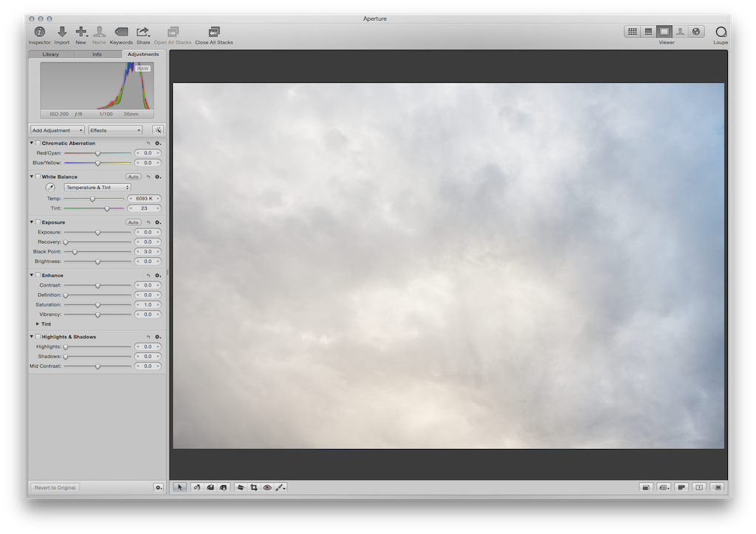
Task: Select the Red Eye tool
Action: (267, 487)
